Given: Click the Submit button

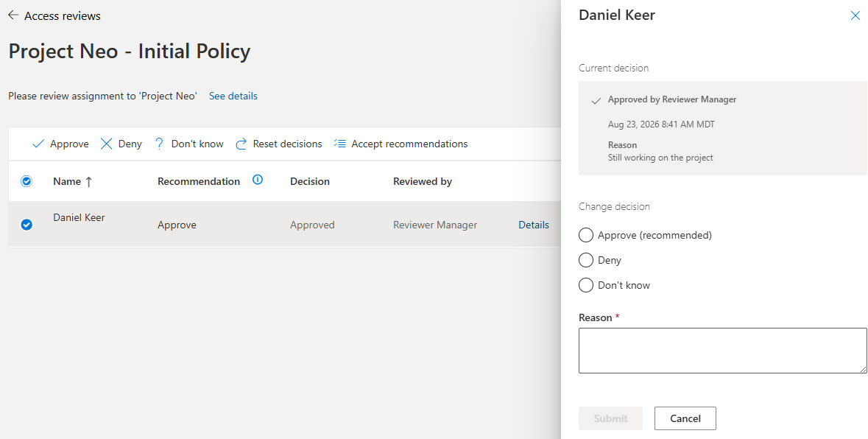Looking at the screenshot, I should pyautogui.click(x=610, y=418).
